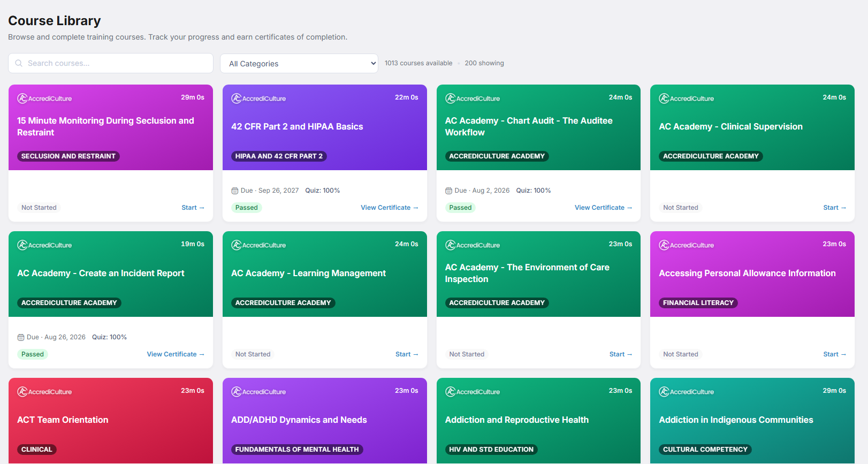Click the HIPAA AND 42 CFR PART 2 tag
The width and height of the screenshot is (868, 464).
pyautogui.click(x=279, y=156)
